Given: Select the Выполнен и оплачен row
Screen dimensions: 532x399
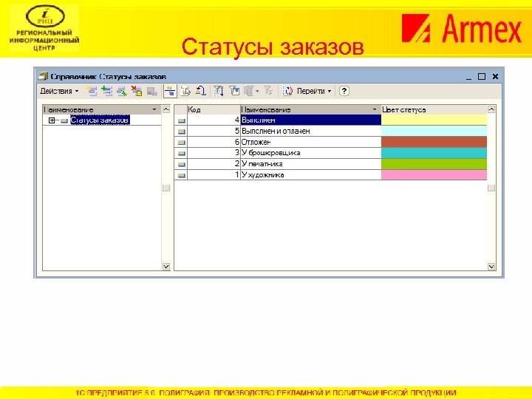Looking at the screenshot, I should 330,131.
